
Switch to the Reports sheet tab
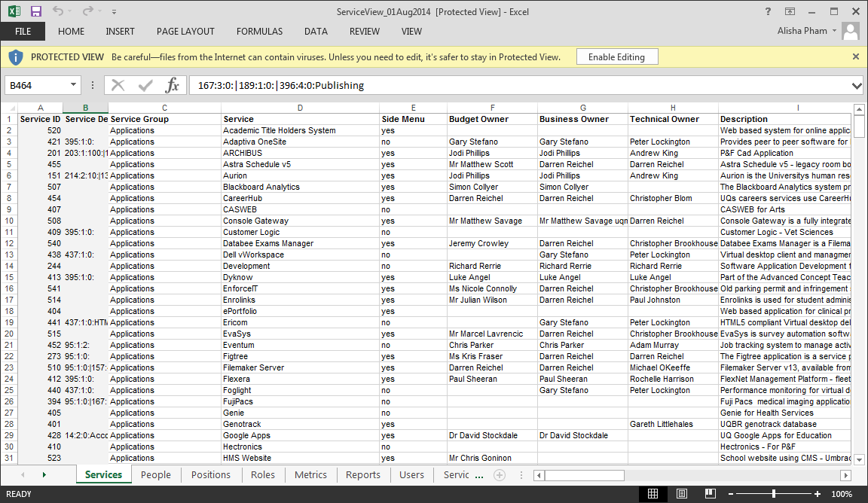point(363,475)
